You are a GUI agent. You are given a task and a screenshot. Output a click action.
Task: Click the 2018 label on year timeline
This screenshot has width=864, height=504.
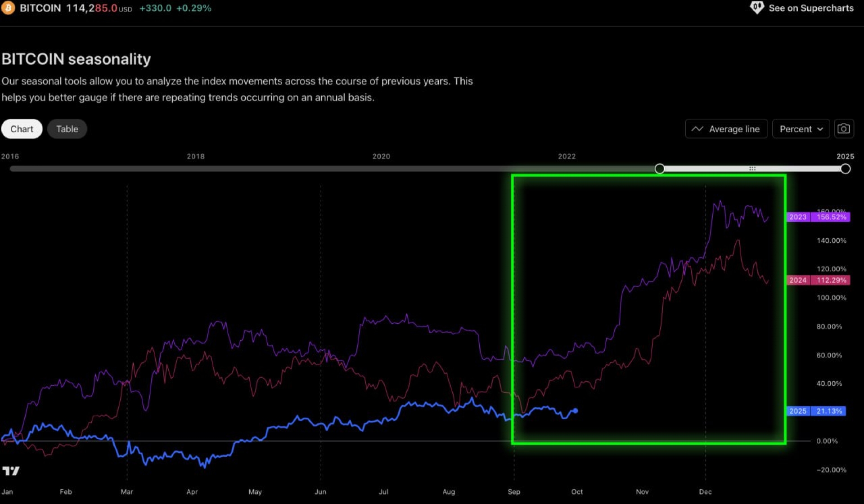tap(195, 156)
